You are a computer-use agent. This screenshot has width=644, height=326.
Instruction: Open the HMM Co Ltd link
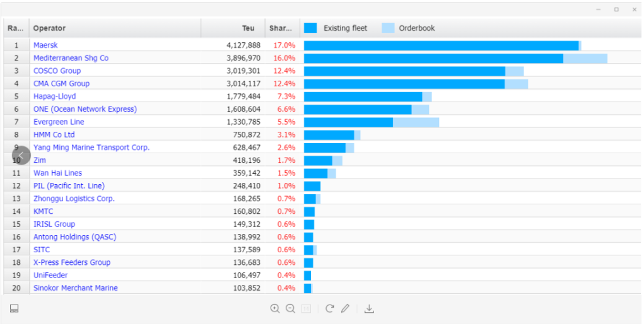(x=54, y=134)
